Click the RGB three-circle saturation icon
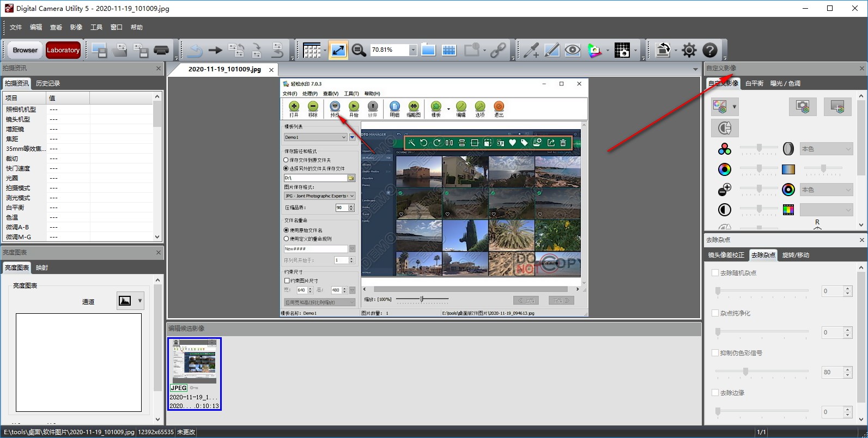Viewport: 868px width, 438px height. 725,149
